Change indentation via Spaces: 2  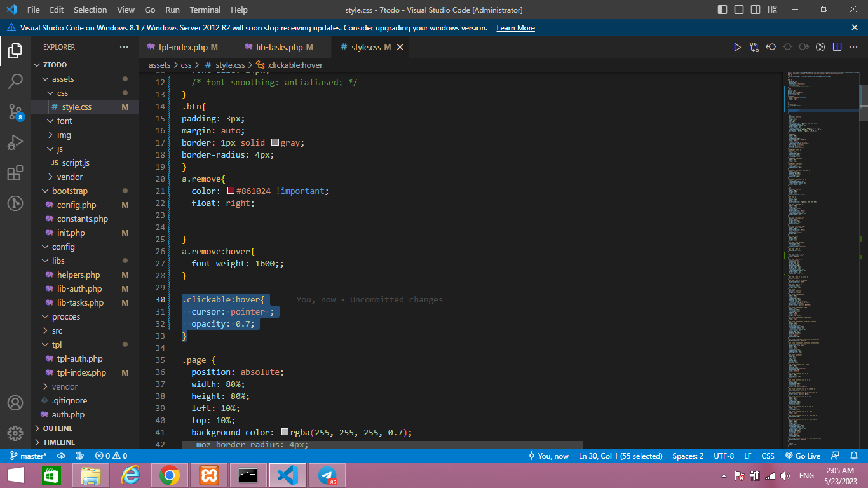[x=688, y=456]
